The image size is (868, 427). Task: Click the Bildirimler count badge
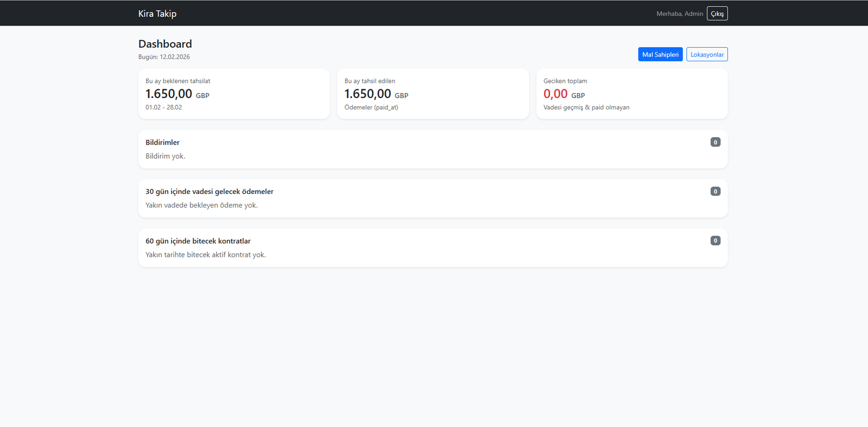(715, 142)
